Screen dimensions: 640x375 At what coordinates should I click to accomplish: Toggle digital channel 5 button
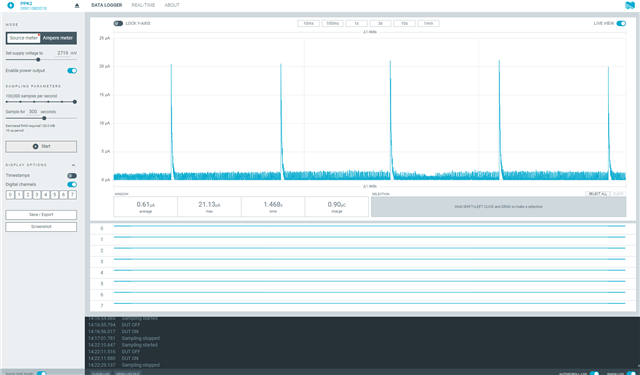point(55,195)
